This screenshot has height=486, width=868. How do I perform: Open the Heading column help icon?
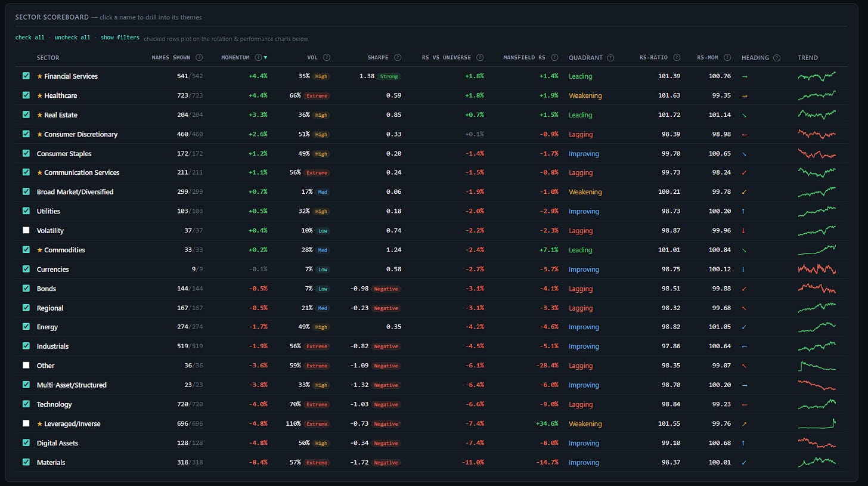tap(776, 58)
